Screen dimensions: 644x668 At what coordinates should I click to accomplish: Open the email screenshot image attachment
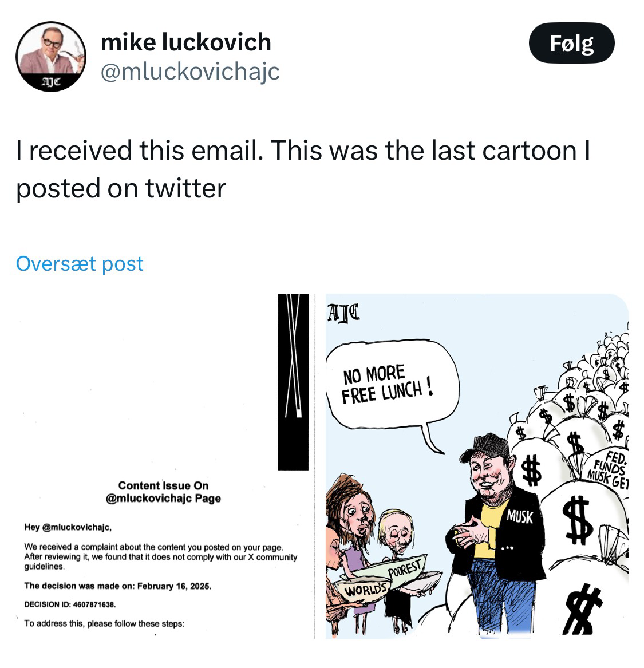point(162,466)
